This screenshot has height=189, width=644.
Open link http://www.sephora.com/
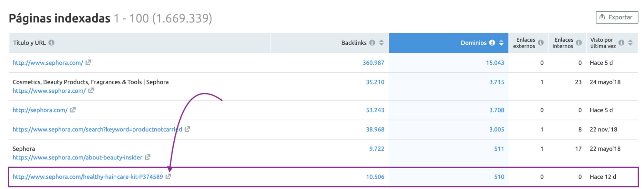[48, 63]
